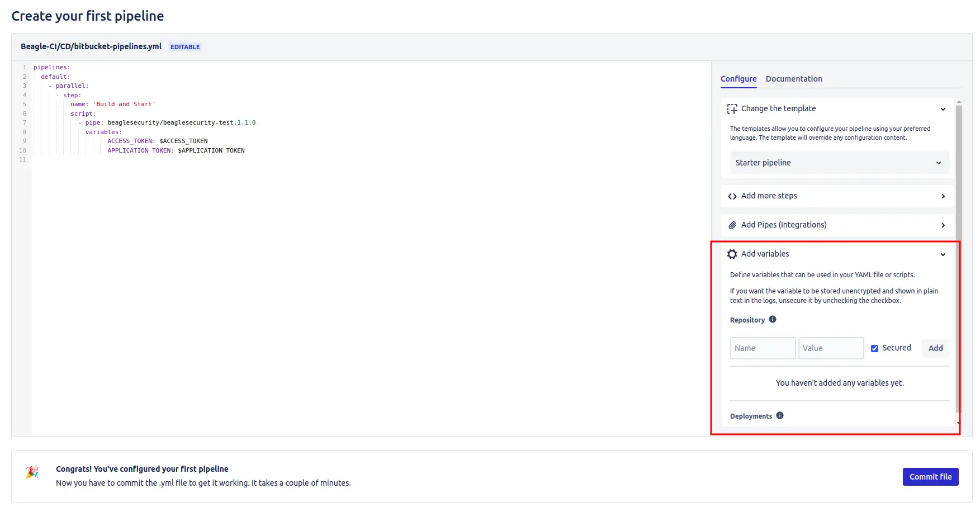Image resolution: width=980 pixels, height=512 pixels.
Task: Collapse the Add variables section
Action: click(x=943, y=254)
